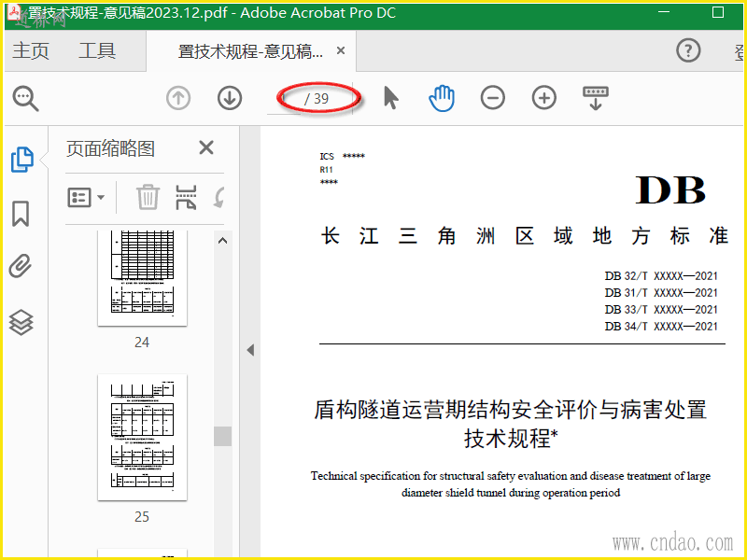
Task: Click the R11 classification text
Action: point(326,170)
